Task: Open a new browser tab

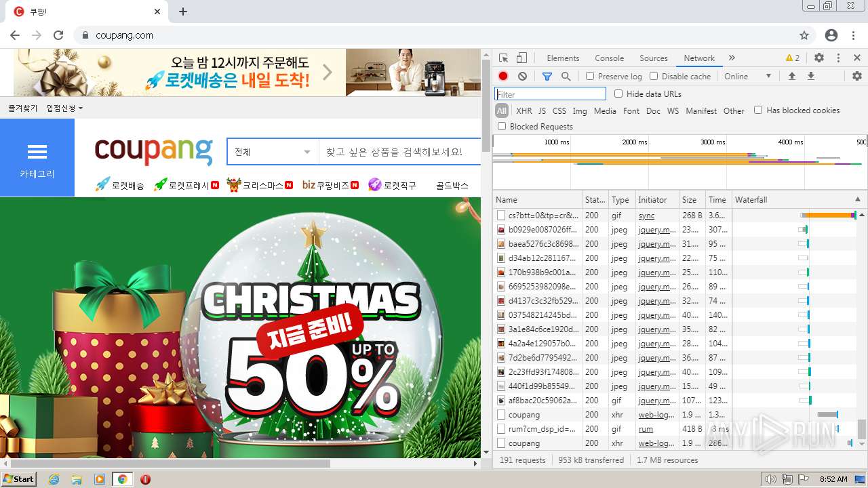Action: coord(183,12)
